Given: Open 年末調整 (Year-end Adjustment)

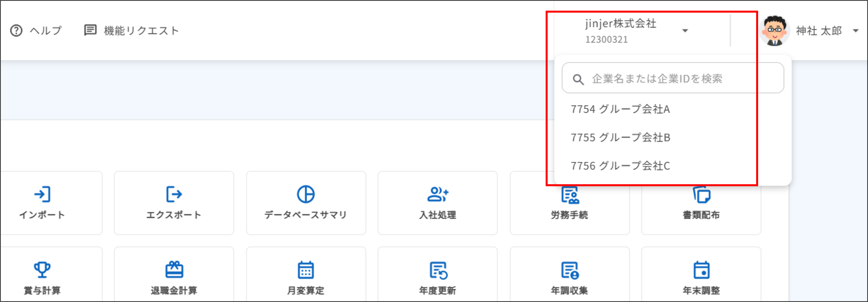Looking at the screenshot, I should point(701,277).
